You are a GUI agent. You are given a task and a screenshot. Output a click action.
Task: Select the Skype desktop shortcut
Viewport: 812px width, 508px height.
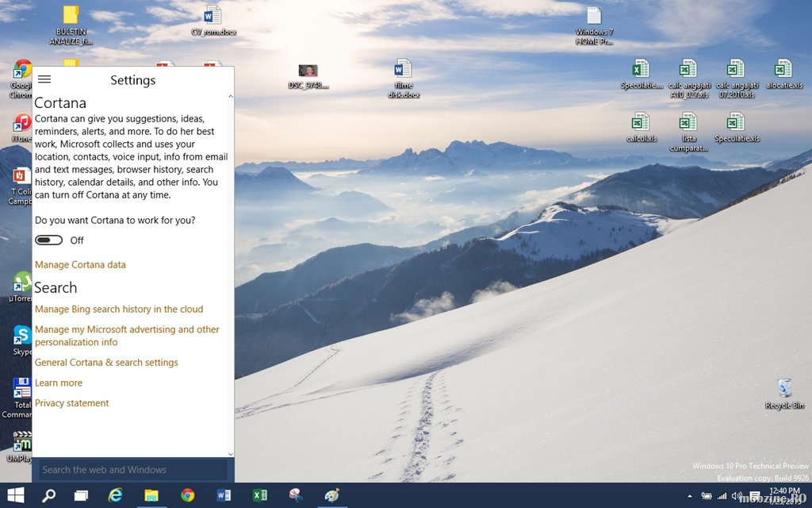(x=21, y=341)
